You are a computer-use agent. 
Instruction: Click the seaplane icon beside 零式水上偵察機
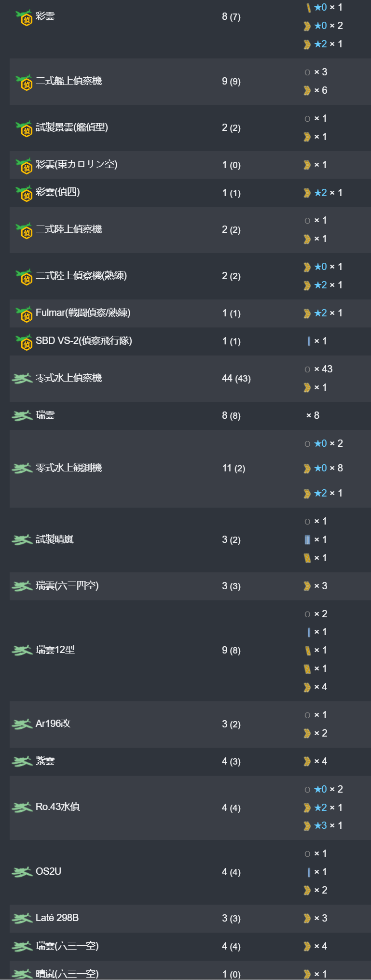click(22, 379)
